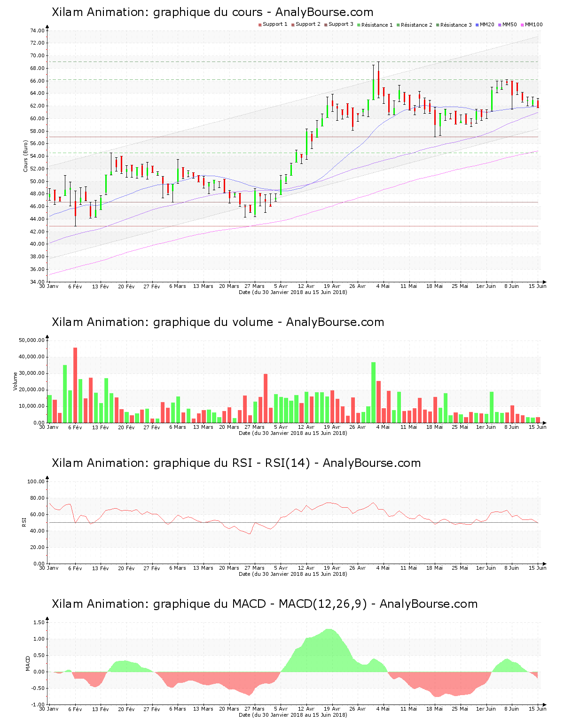
Task: Click the MM20 legend label
Action: (487, 24)
